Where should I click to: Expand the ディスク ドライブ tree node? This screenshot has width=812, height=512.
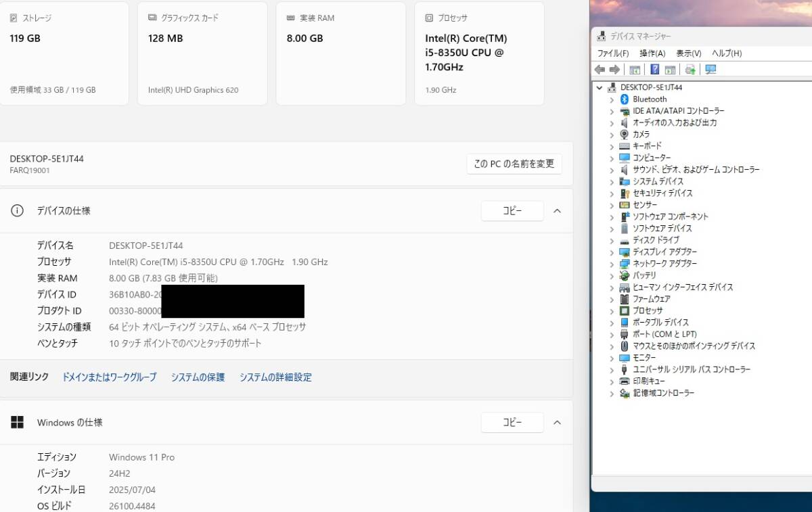612,240
